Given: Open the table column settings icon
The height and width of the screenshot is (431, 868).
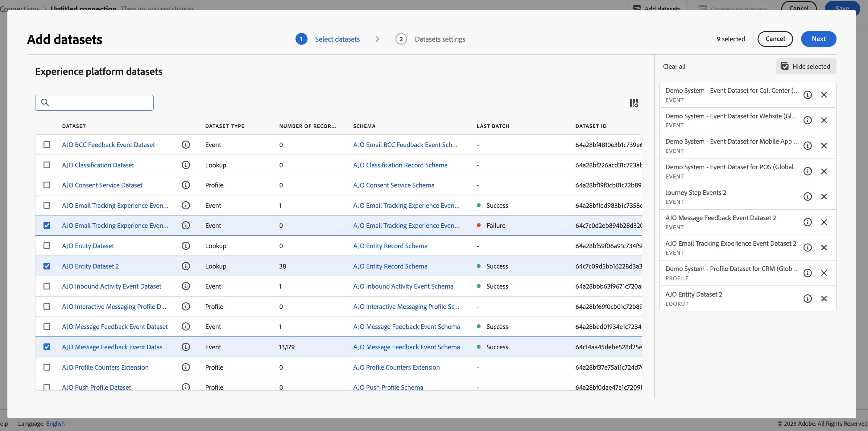Looking at the screenshot, I should point(634,103).
